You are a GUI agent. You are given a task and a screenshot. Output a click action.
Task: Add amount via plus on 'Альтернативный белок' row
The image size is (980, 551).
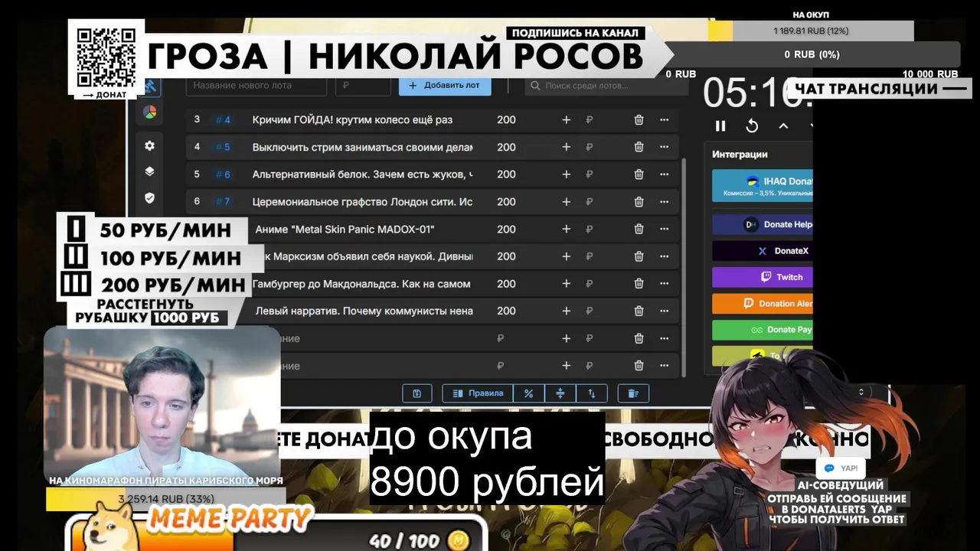[567, 174]
